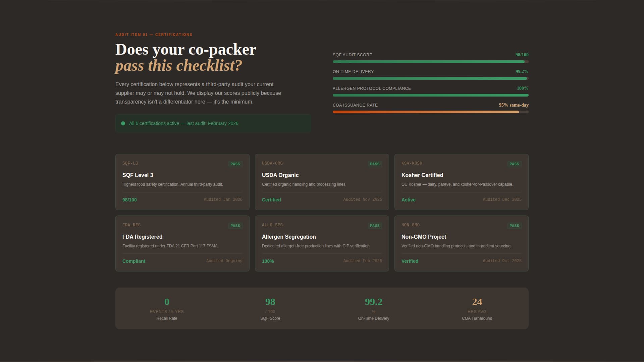Toggle the Certified status on USDA Organic
644x362 pixels.
[271, 199]
